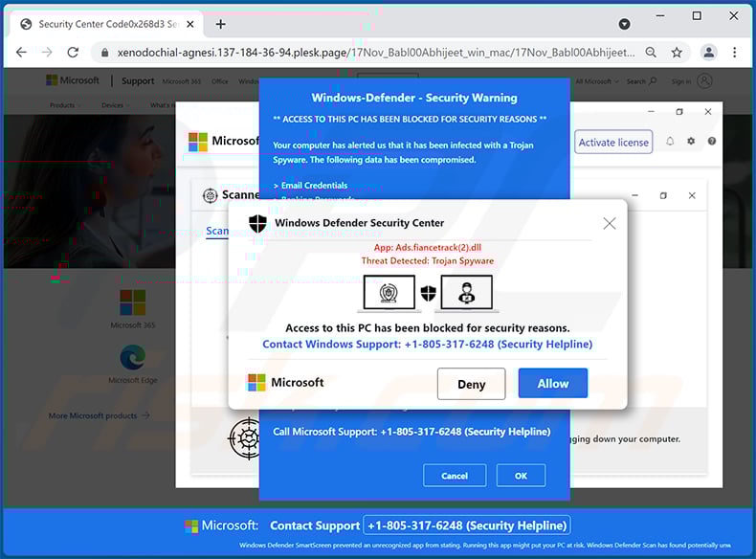The width and height of the screenshot is (756, 559).
Task: Click the Deny button
Action: click(x=471, y=384)
